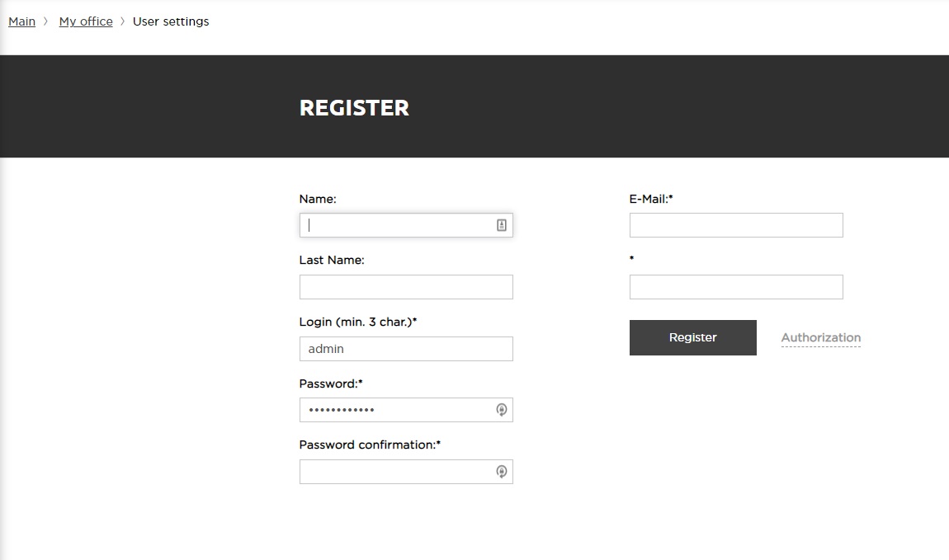The height and width of the screenshot is (560, 949).
Task: Click the key icon in the Password field
Action: [502, 410]
